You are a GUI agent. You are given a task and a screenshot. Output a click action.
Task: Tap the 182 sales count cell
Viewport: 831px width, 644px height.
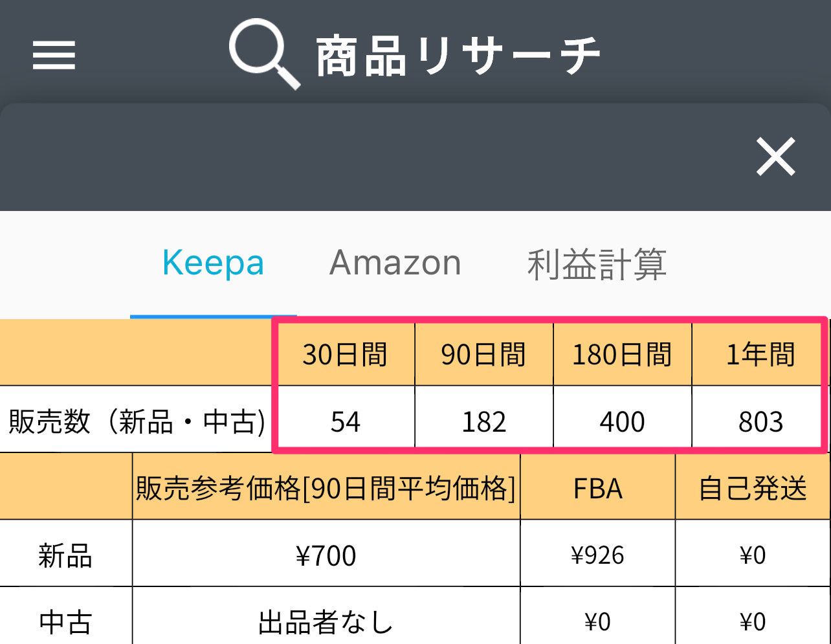click(483, 422)
